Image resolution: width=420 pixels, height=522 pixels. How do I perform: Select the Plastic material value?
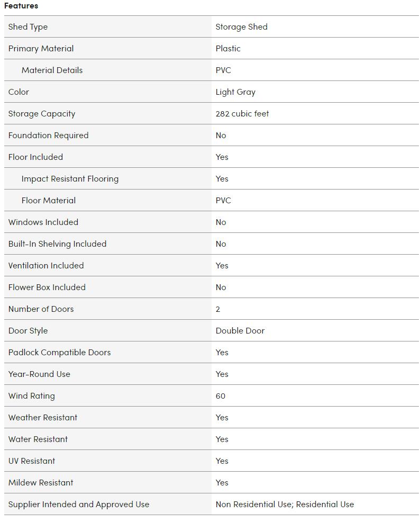228,49
